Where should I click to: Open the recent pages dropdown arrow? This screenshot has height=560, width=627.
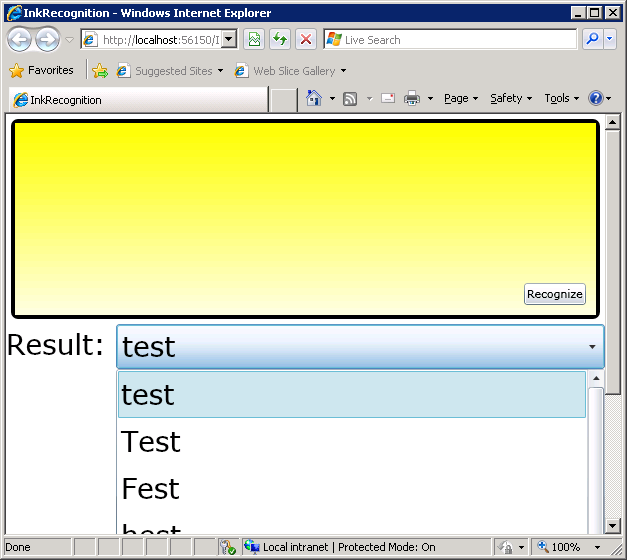click(x=70, y=40)
